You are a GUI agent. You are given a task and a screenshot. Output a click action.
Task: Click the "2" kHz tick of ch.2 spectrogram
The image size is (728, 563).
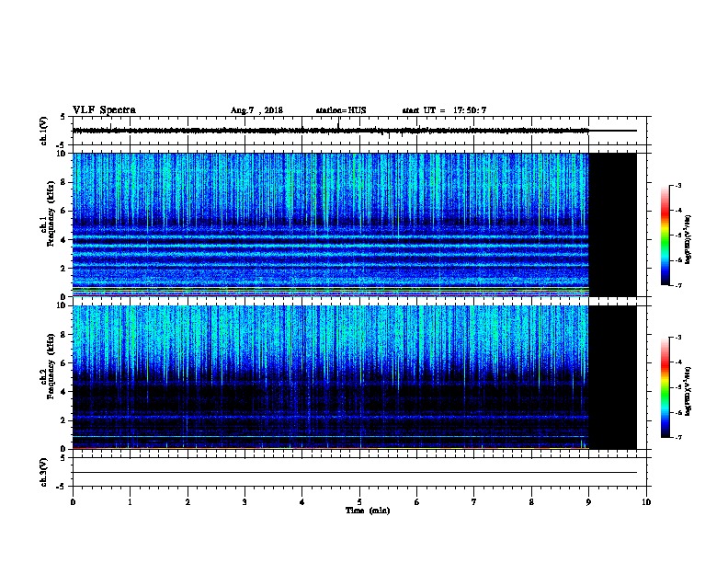point(65,420)
